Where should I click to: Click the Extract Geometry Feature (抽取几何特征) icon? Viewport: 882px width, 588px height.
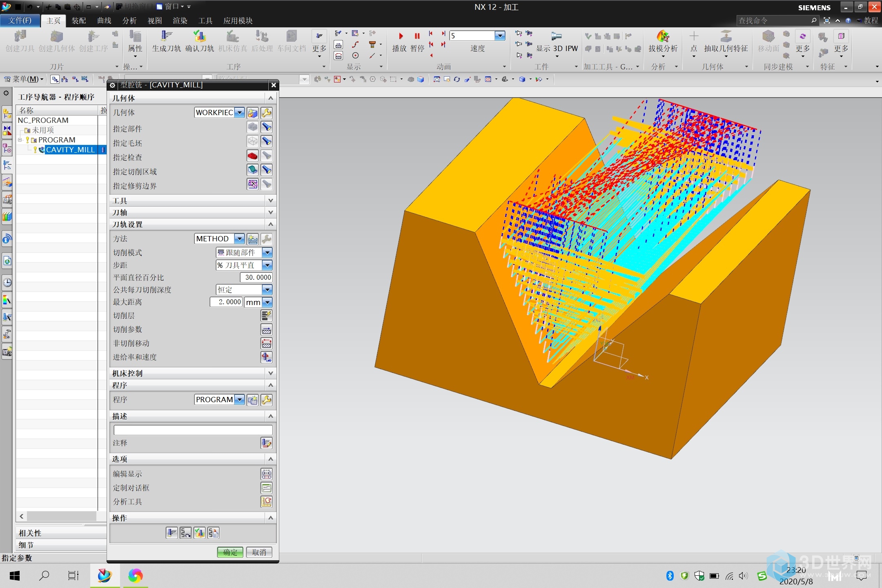[726, 36]
